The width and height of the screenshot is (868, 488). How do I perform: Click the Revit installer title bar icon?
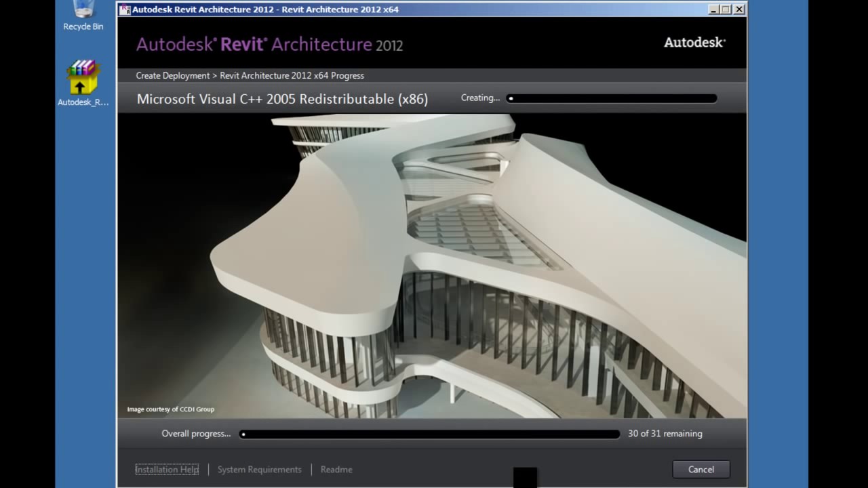click(x=125, y=9)
